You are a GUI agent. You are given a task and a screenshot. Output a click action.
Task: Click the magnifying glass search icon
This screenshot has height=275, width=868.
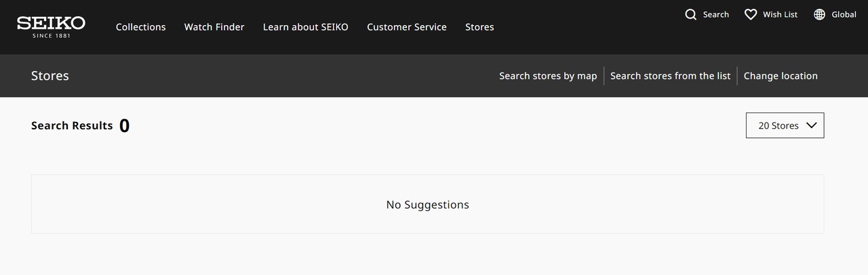(691, 14)
